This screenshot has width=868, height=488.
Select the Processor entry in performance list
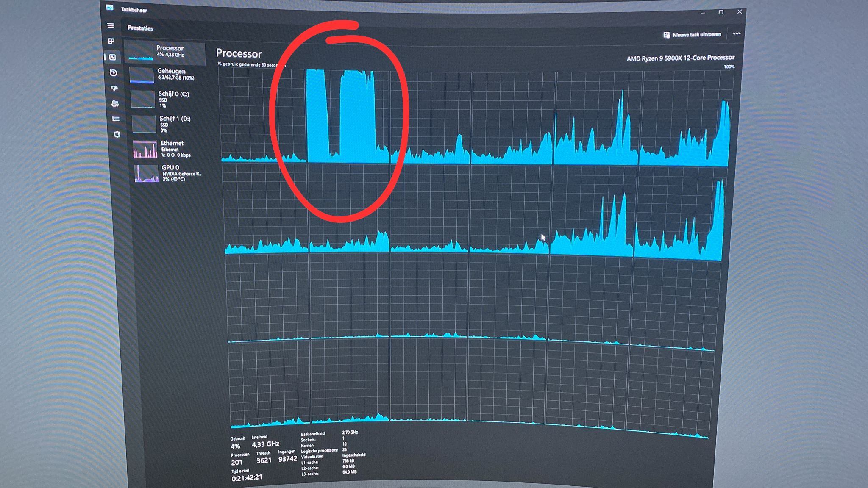pos(165,53)
